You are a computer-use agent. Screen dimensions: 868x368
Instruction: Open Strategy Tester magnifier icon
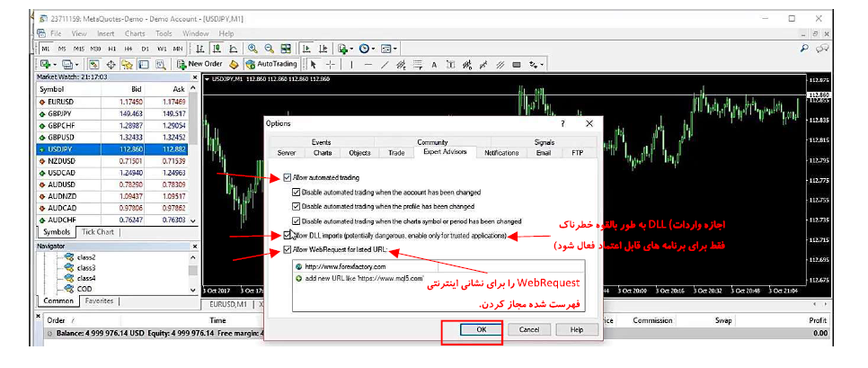[x=161, y=64]
